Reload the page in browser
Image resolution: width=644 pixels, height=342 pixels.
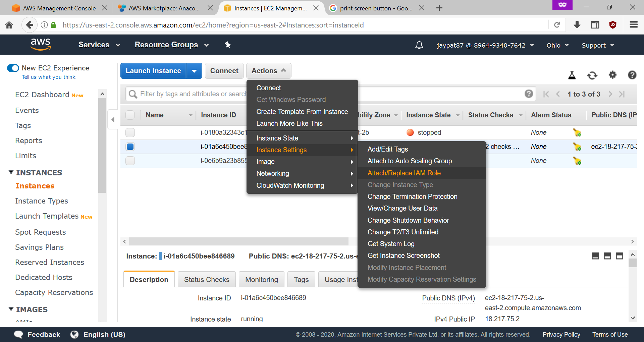coord(557,25)
